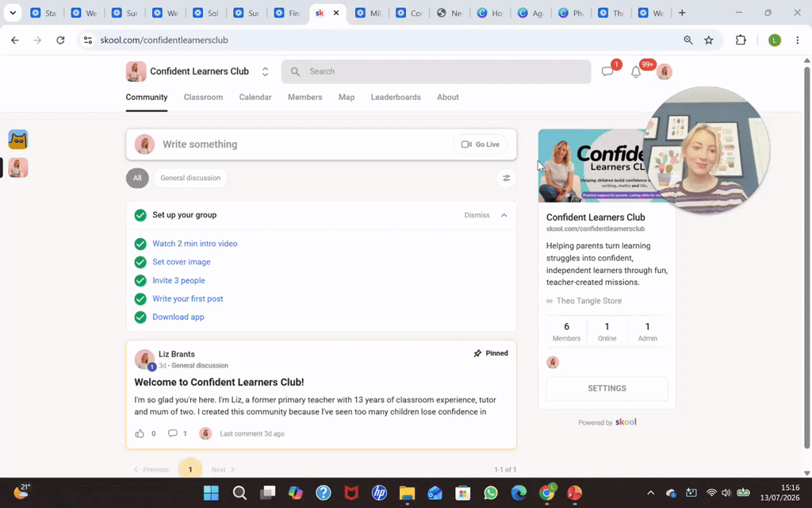Click the Search field
Screen dimensions: 812x508
coord(436,71)
